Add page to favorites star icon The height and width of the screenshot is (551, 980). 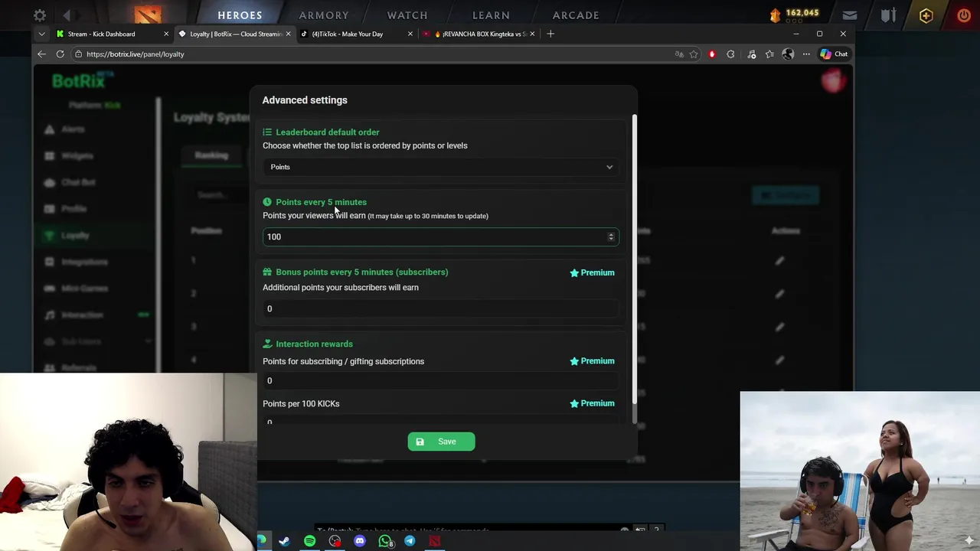point(694,54)
